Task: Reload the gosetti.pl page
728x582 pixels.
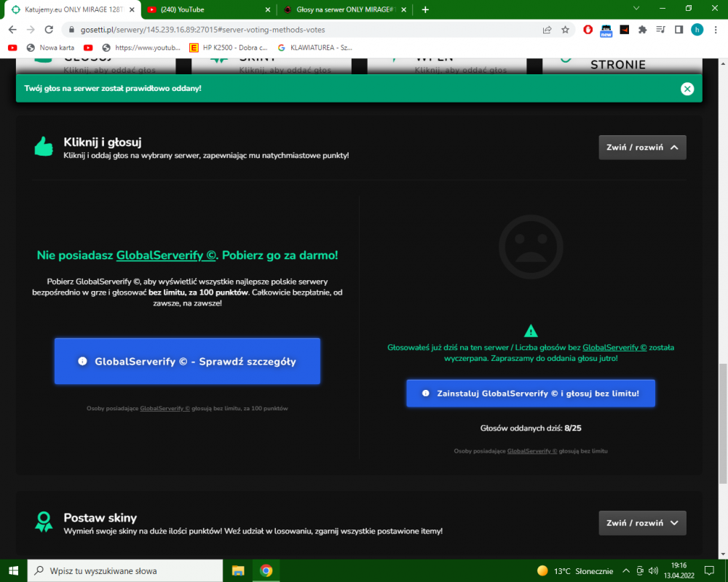Action: click(49, 30)
